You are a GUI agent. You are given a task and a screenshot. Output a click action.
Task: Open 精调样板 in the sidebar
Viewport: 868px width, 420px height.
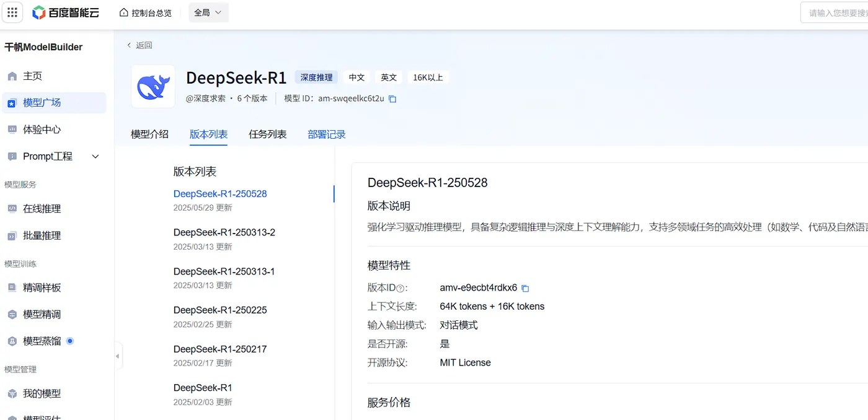point(54,287)
